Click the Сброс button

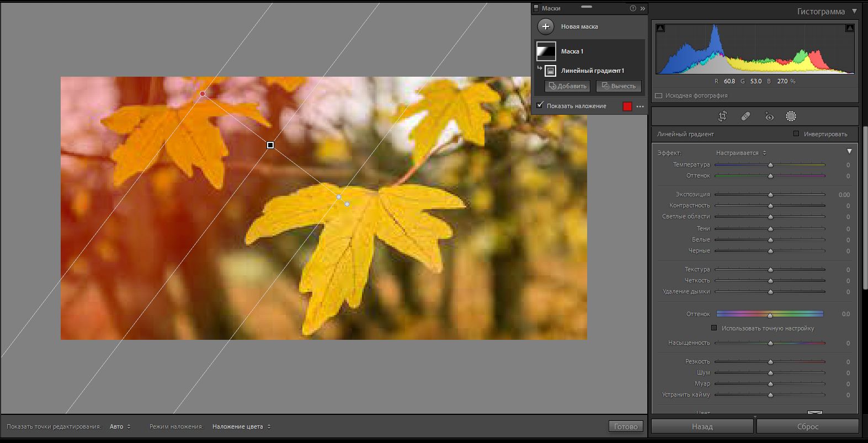808,426
